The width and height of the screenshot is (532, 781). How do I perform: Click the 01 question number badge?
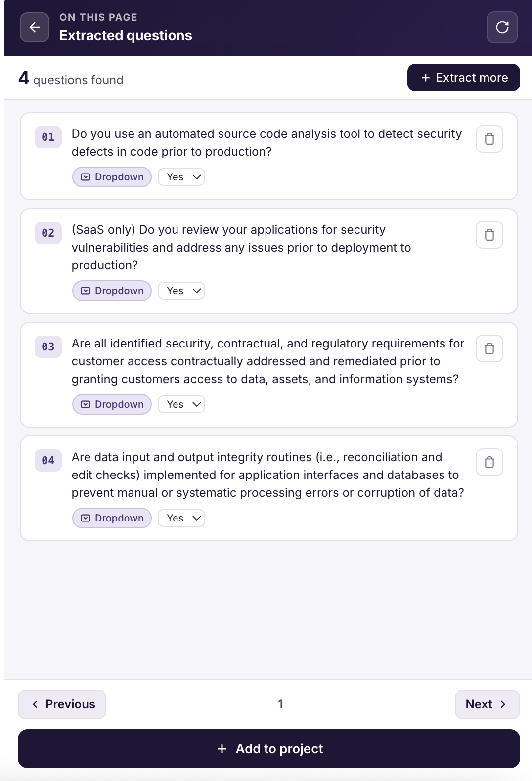[x=48, y=137]
